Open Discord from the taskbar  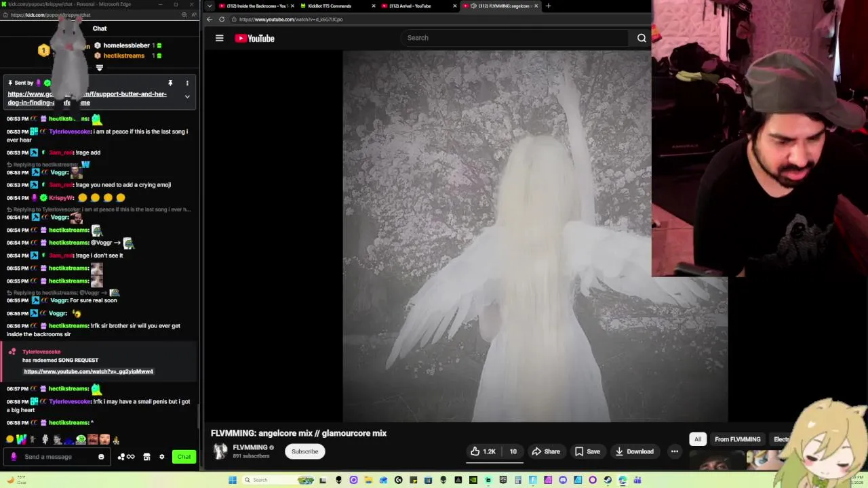tap(563, 480)
